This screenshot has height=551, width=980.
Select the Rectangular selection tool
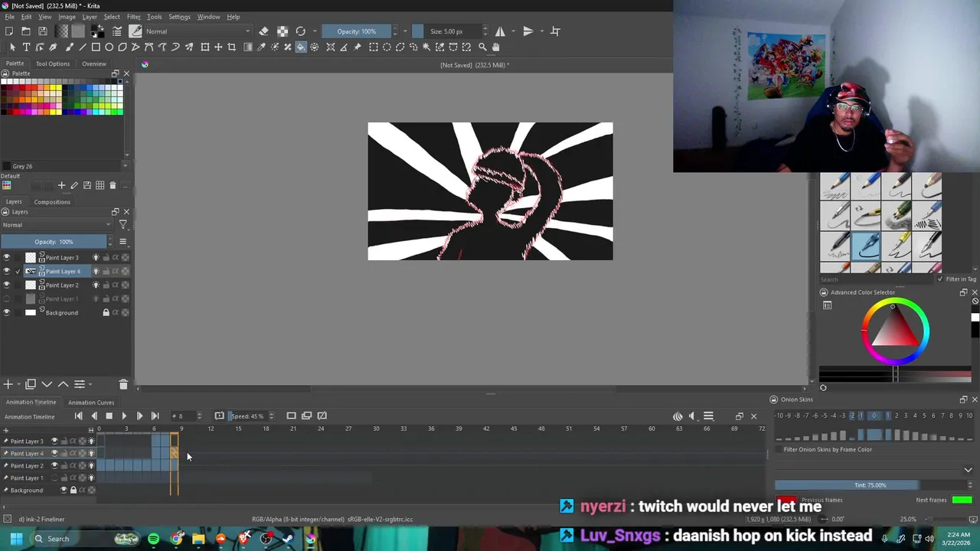(x=374, y=47)
